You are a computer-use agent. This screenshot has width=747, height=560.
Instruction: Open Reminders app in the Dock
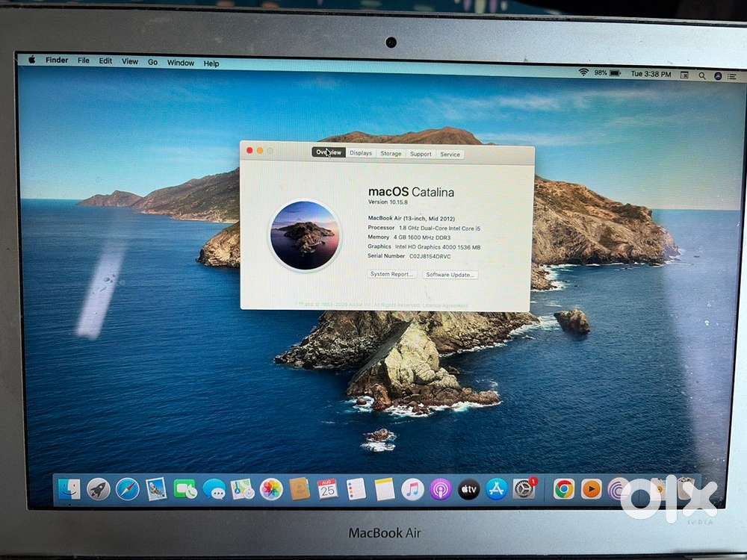356,489
